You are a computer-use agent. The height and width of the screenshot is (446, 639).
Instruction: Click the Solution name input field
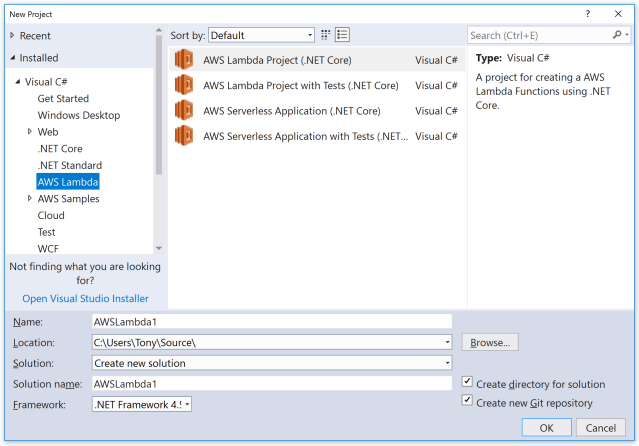(272, 383)
